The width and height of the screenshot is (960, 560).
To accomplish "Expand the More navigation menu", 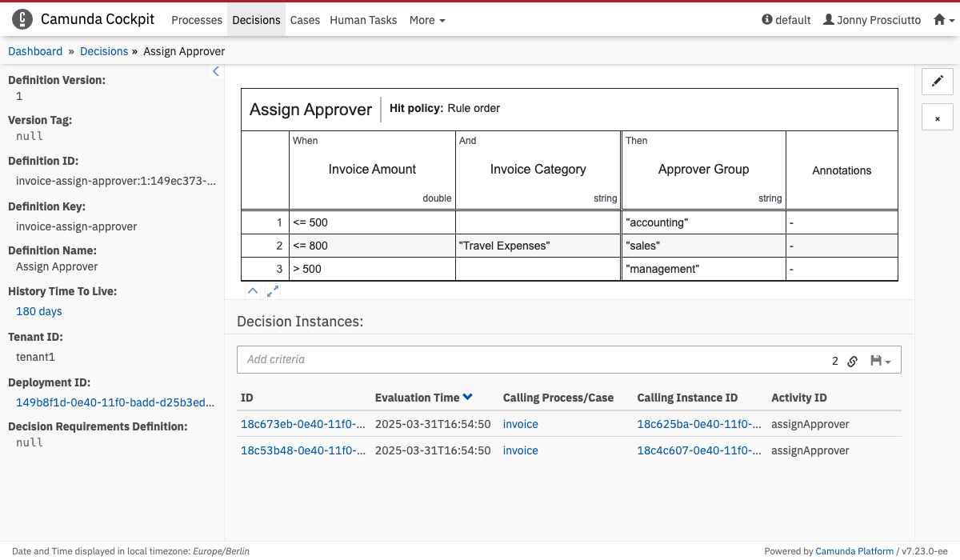I will [x=427, y=20].
